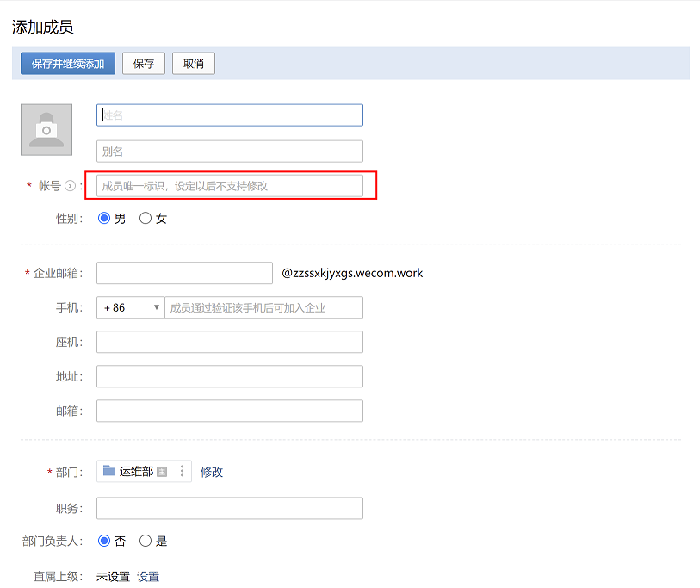Choose 是 for 部门负责人
The width and height of the screenshot is (700, 588).
[x=146, y=541]
